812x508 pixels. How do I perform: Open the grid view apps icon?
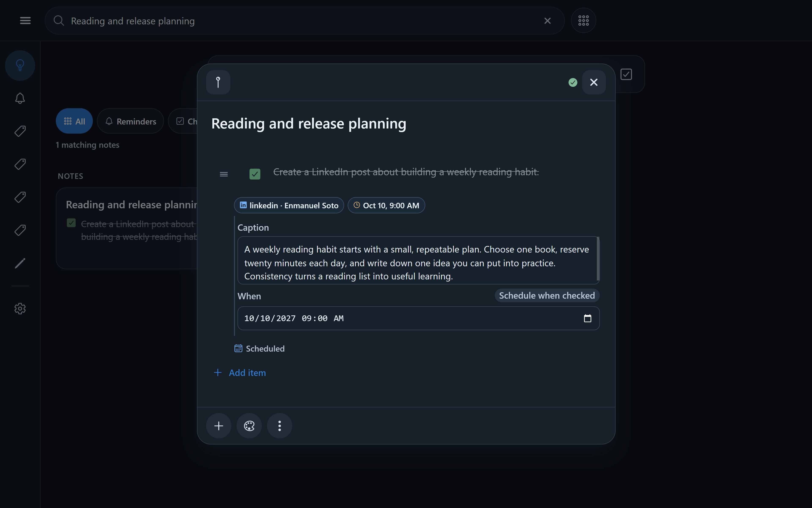click(583, 21)
